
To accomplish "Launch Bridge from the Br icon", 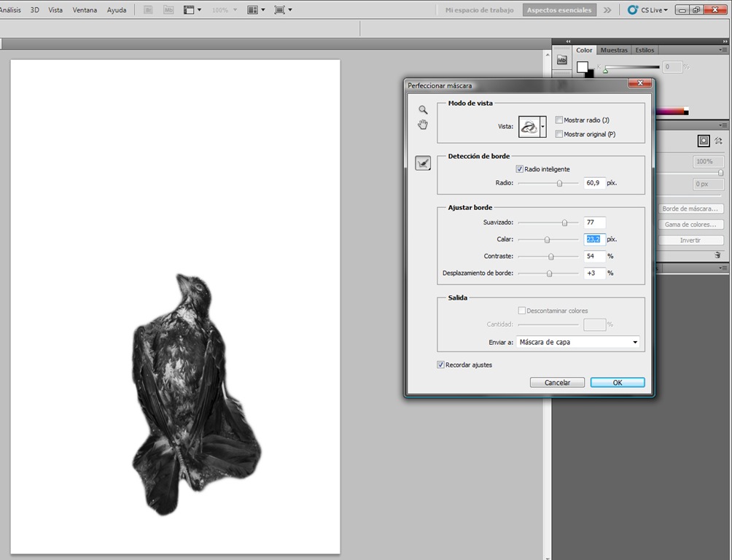I will point(148,9).
